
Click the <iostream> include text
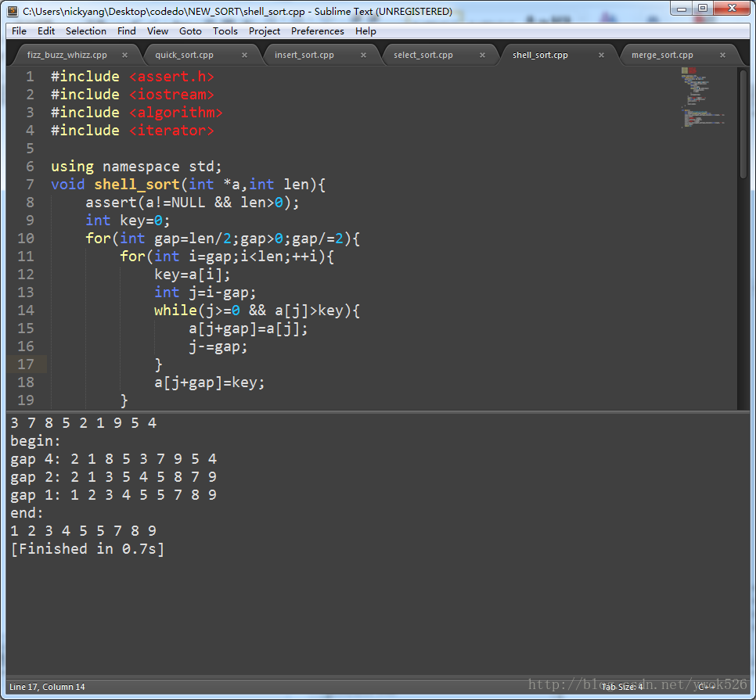[x=171, y=95]
